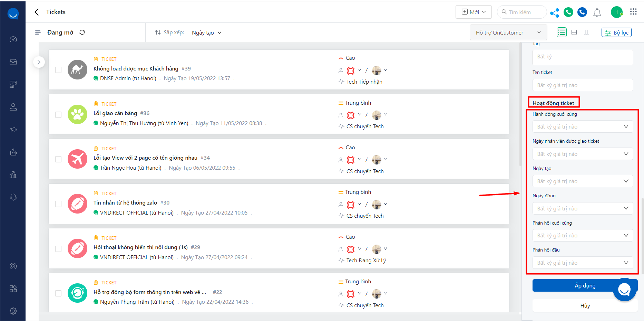Switch to the column board view

click(x=587, y=32)
